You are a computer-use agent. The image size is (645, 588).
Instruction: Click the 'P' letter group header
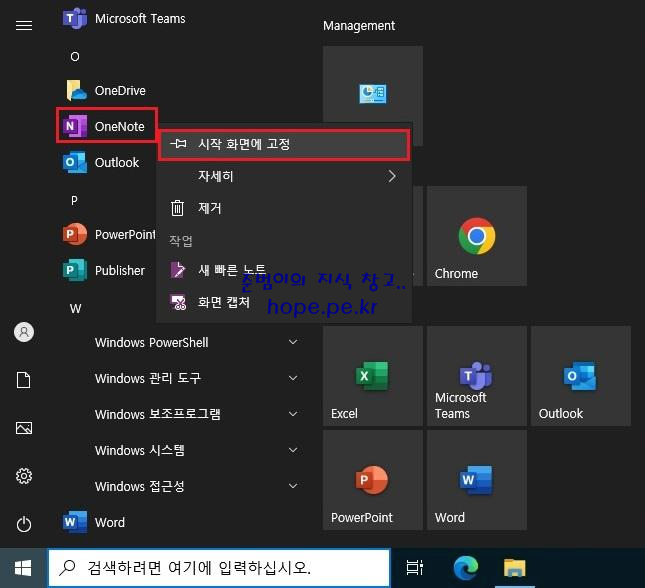tap(74, 200)
